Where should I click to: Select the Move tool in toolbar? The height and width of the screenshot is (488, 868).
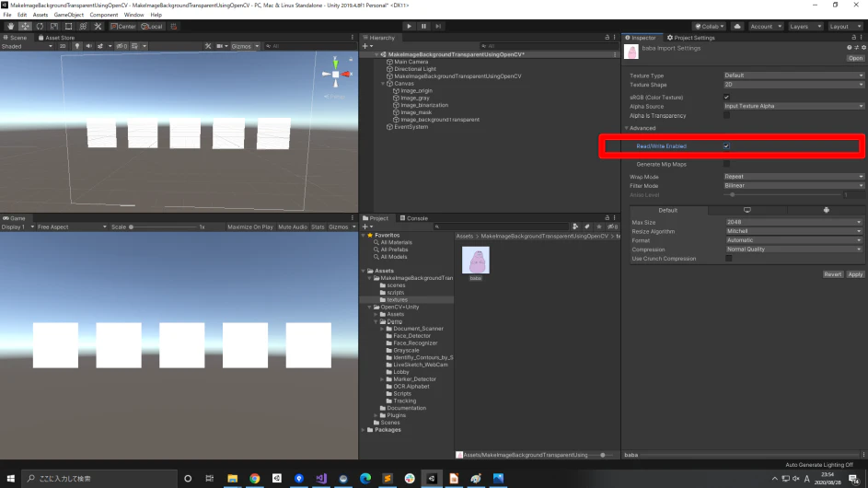(25, 26)
